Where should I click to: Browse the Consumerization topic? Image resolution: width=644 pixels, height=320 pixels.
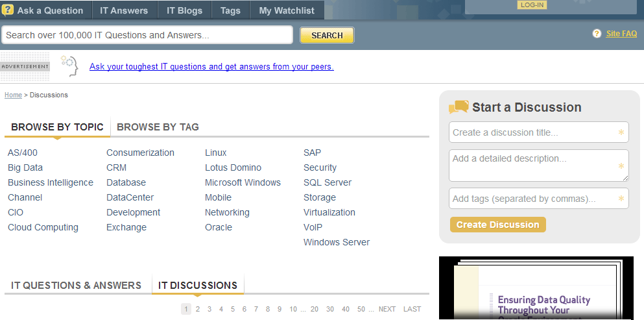[x=141, y=153]
